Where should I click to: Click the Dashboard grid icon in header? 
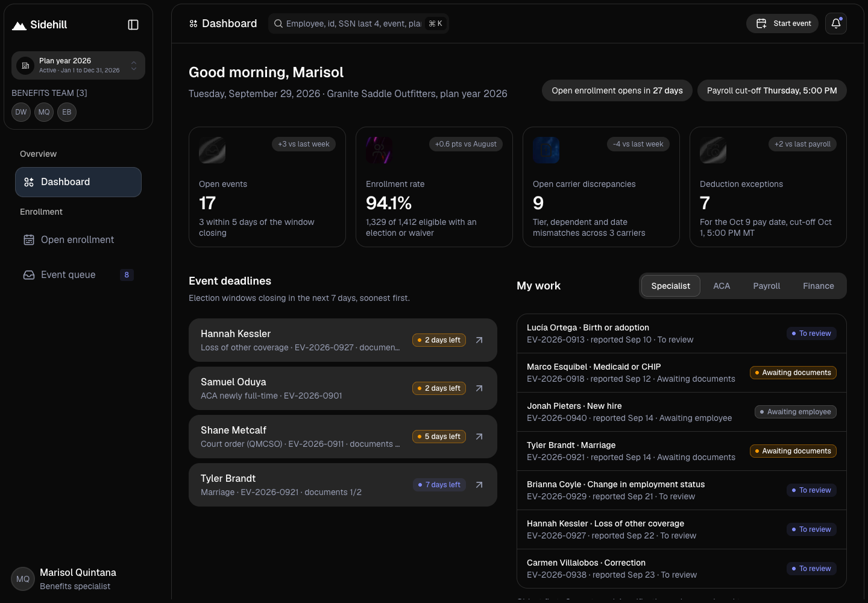tap(193, 24)
